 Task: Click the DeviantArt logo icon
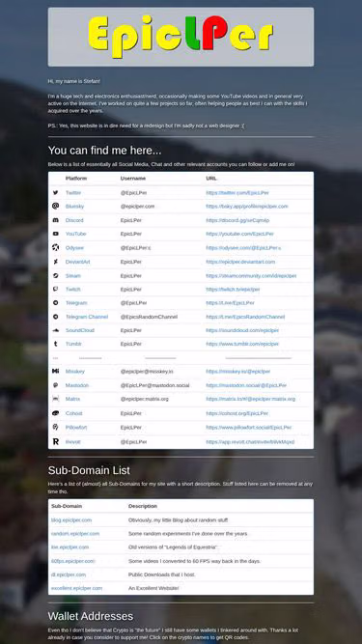click(55, 262)
